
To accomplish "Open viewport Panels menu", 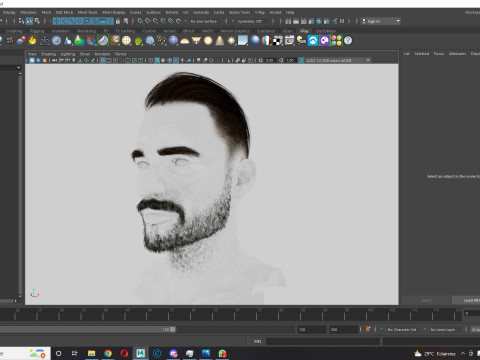I will click(x=121, y=54).
